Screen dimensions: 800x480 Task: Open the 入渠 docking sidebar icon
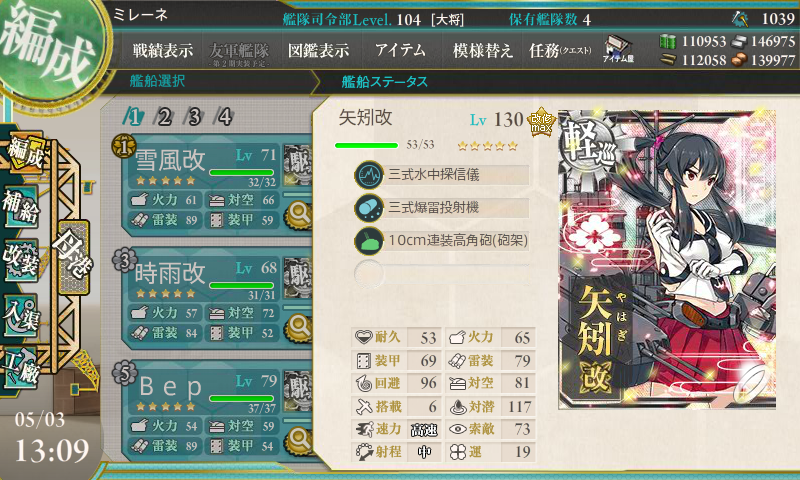[x=21, y=315]
